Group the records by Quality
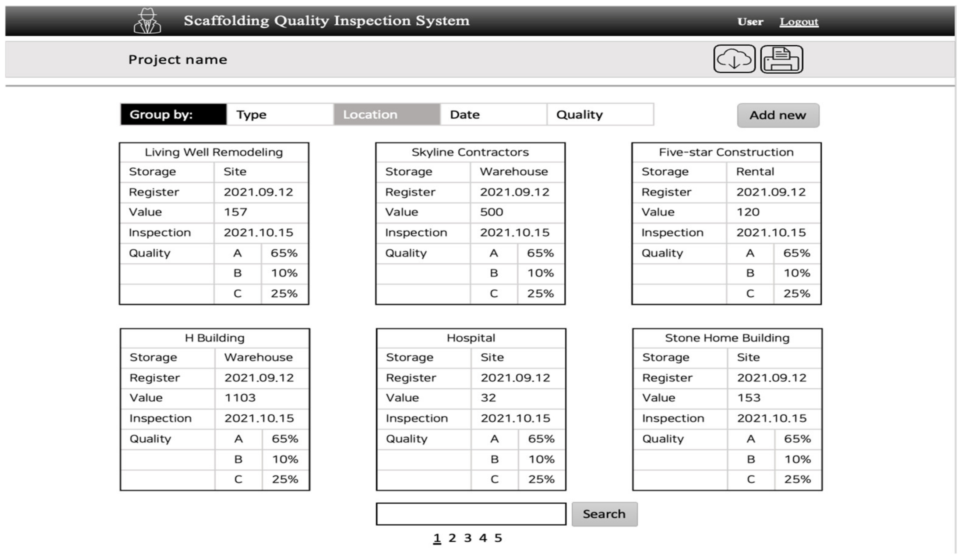The width and height of the screenshot is (963, 560). tap(600, 114)
